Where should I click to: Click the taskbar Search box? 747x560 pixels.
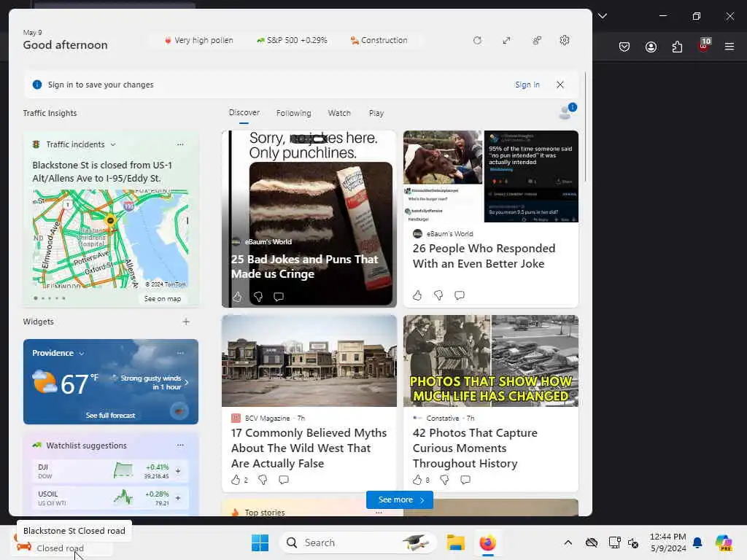tap(357, 542)
